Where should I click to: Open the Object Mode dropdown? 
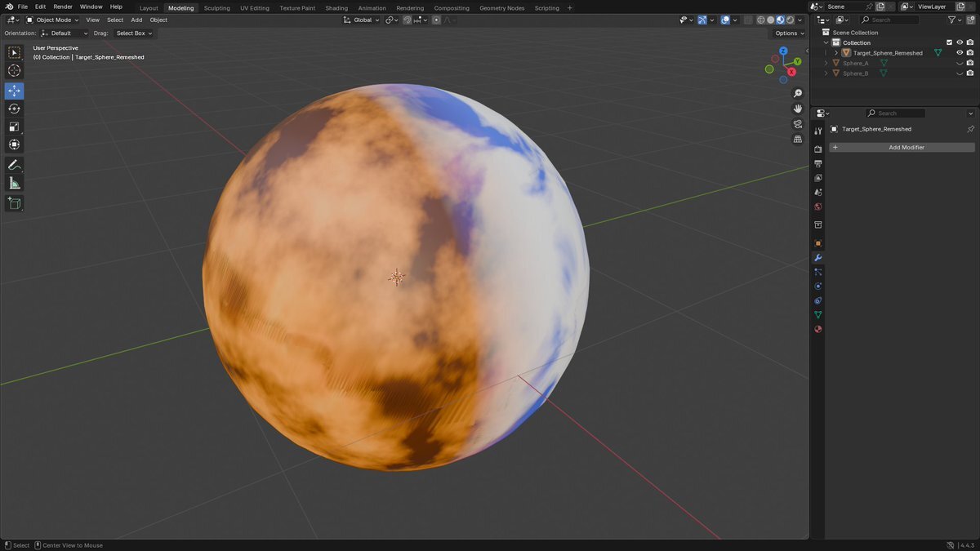[53, 20]
